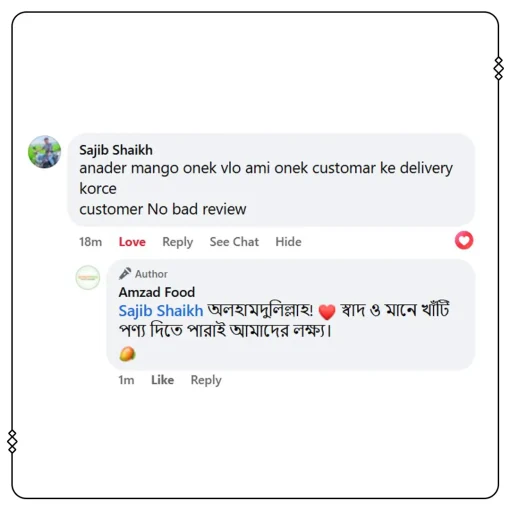Open the Amzad Food page avatar
This screenshot has width=510, height=510.
pos(88,277)
